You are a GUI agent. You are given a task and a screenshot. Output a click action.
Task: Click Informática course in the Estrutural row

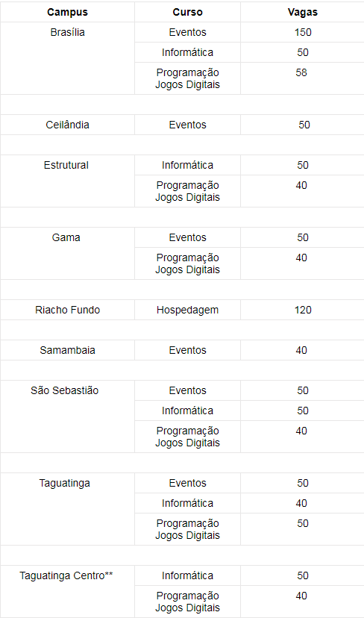click(x=187, y=165)
